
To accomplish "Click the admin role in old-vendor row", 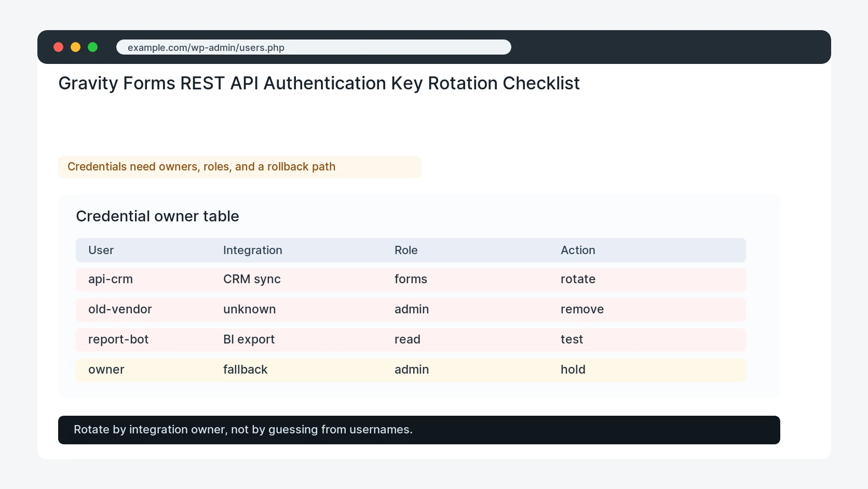I will 412,310.
